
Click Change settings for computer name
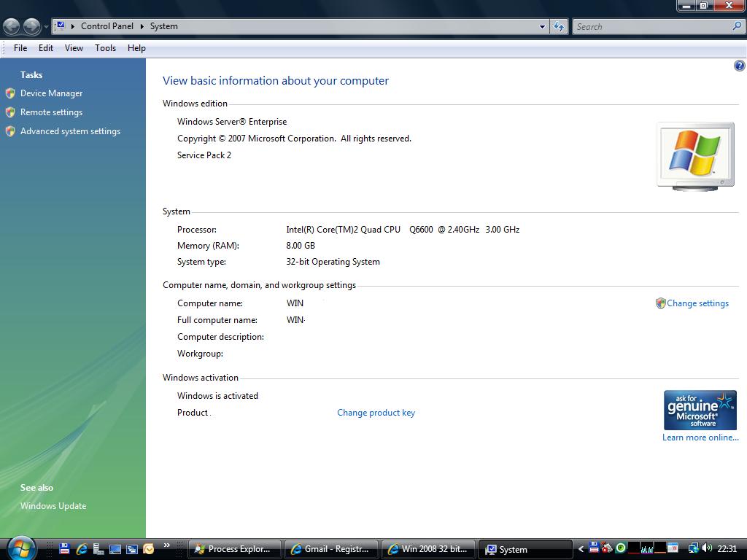click(697, 303)
